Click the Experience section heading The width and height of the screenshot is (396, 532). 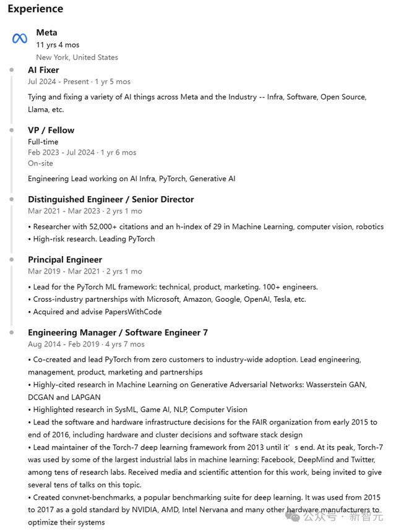point(35,9)
